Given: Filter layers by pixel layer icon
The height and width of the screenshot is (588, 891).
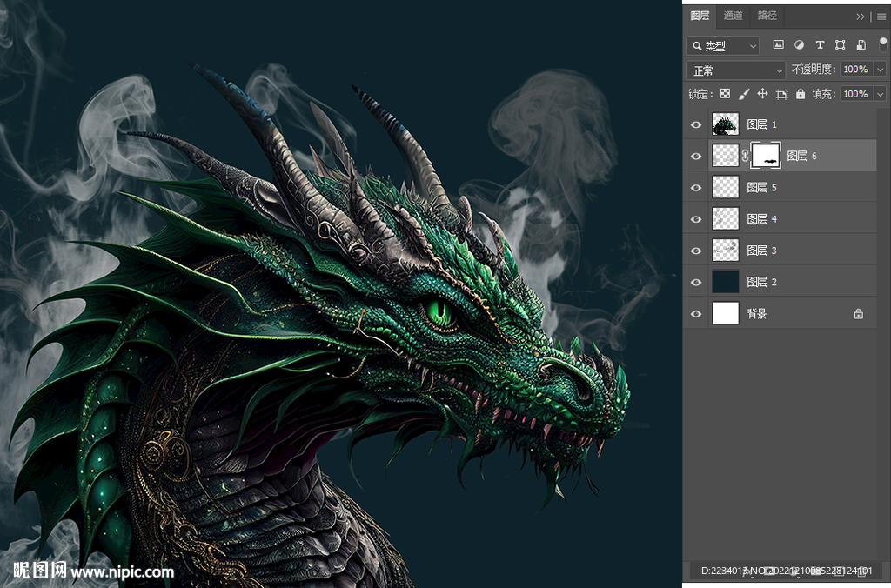Looking at the screenshot, I should coord(778,45).
